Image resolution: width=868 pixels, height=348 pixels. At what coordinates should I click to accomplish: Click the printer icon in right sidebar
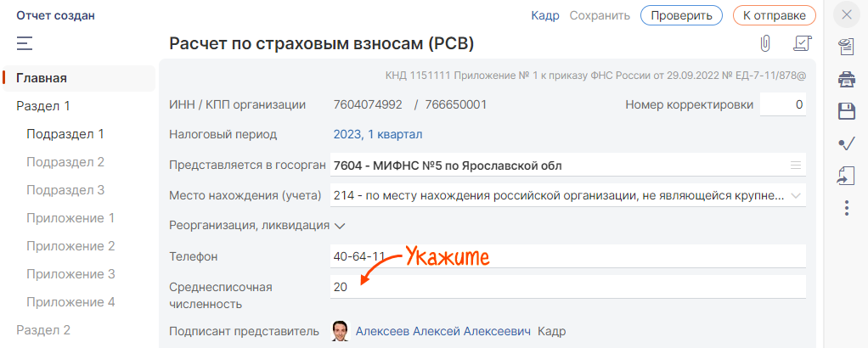pyautogui.click(x=846, y=80)
